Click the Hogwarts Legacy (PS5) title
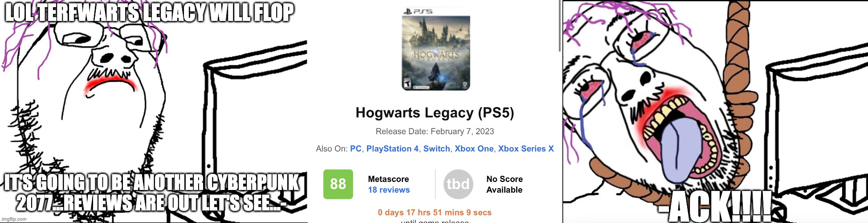The width and height of the screenshot is (868, 223). [435, 113]
